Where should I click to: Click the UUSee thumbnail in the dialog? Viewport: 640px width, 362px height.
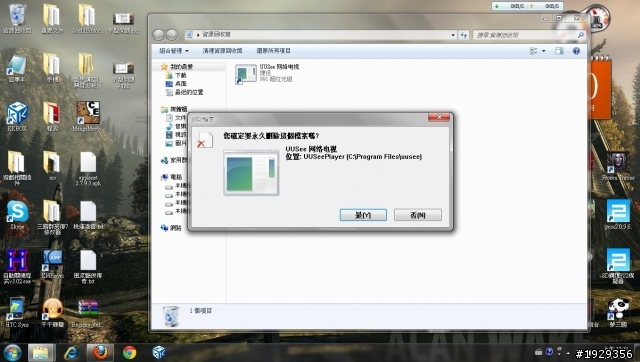pos(251,172)
